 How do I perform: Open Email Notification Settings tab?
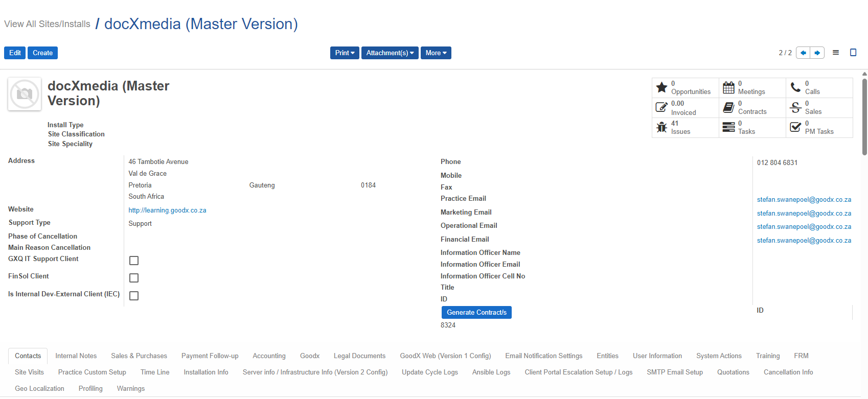[544, 356]
